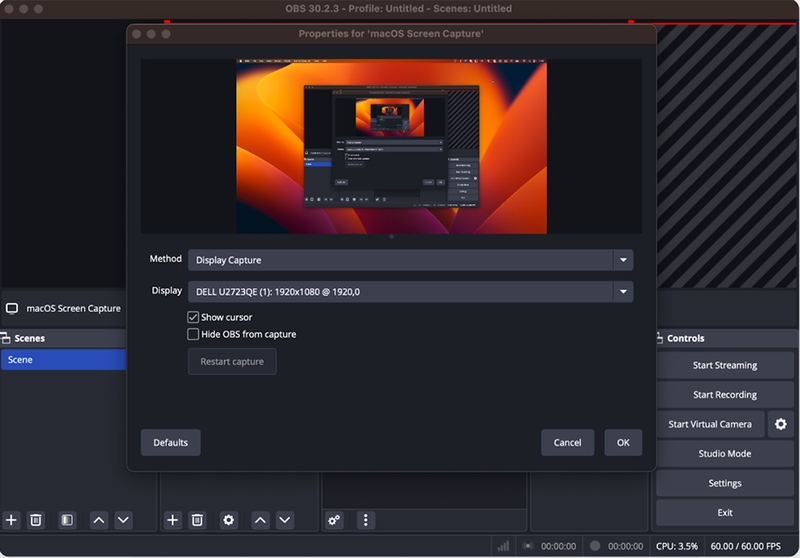The height and width of the screenshot is (558, 800).
Task: Click Start Virtual Camera button
Action: (710, 424)
